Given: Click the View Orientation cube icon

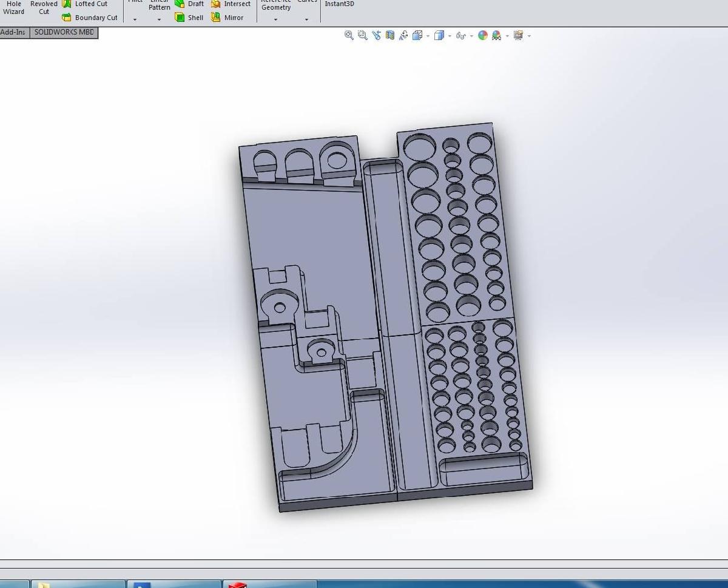Looking at the screenshot, I should point(417,35).
